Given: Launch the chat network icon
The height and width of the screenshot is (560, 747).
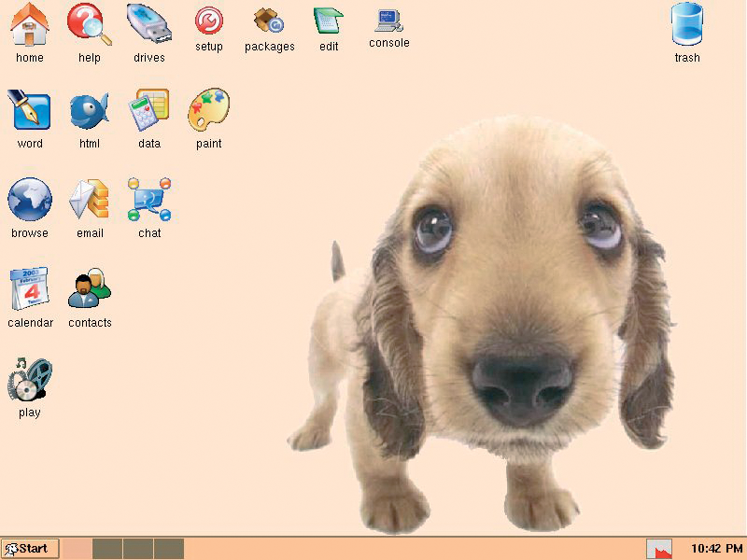Looking at the screenshot, I should (149, 200).
